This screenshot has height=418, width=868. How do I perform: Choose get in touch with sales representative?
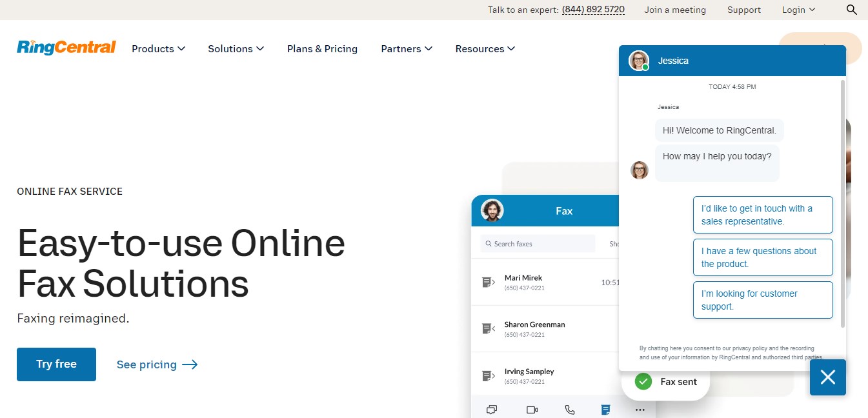point(763,215)
